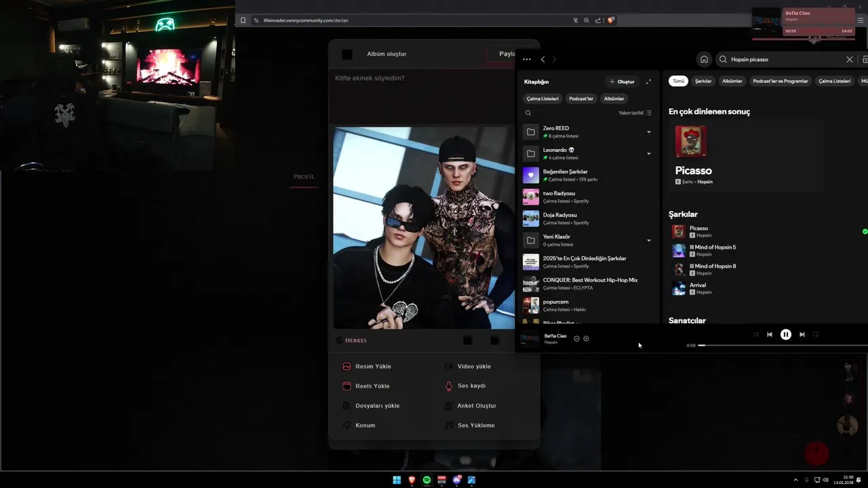Image resolution: width=868 pixels, height=488 pixels.
Task: Go back in Spotify navigation
Action: pyautogui.click(x=542, y=60)
